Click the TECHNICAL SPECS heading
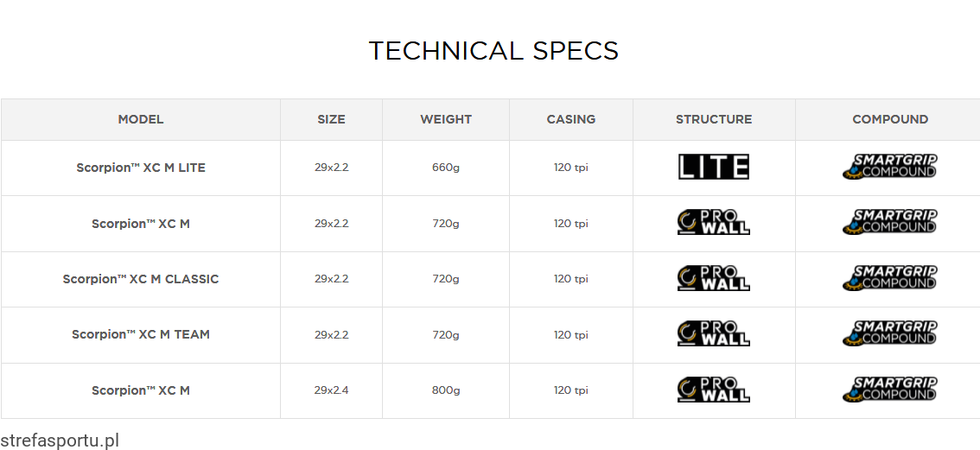 [493, 51]
